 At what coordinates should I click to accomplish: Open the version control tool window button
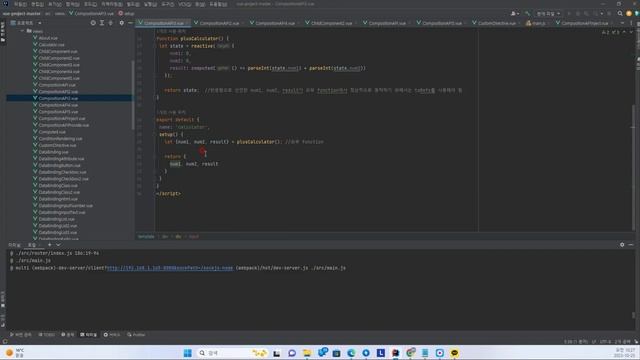click(x=20, y=335)
